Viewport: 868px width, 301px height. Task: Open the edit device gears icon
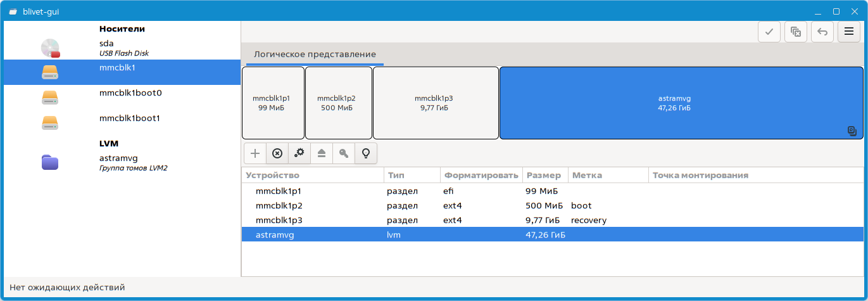click(x=299, y=153)
